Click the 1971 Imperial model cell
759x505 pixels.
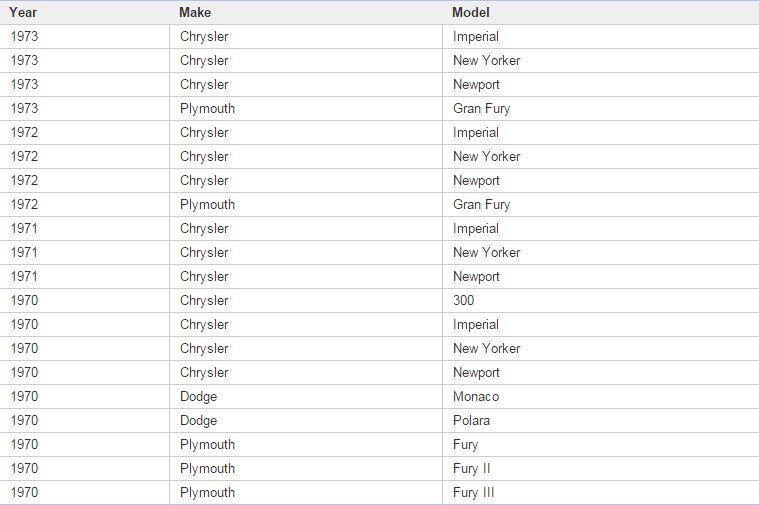pyautogui.click(x=601, y=229)
